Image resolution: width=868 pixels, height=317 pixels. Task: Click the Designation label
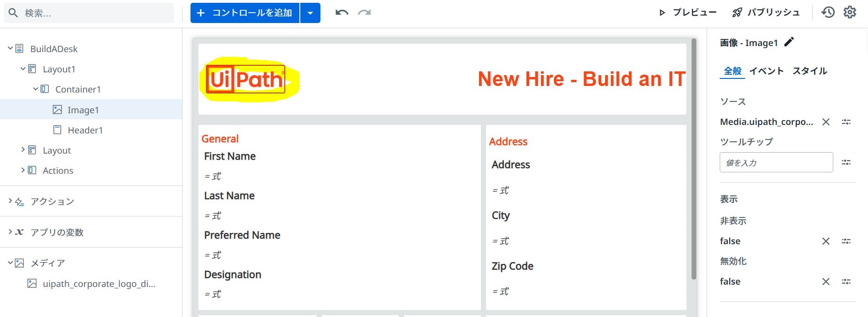[x=233, y=275]
